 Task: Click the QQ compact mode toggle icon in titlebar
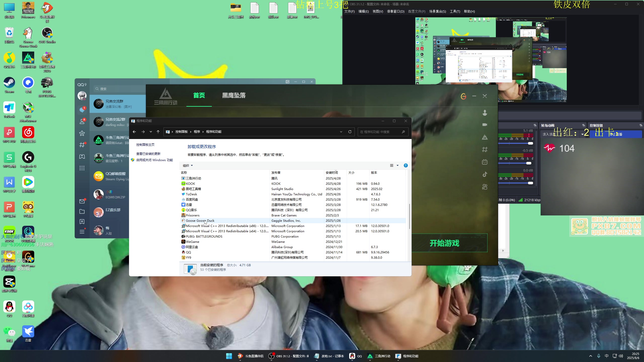[288, 82]
